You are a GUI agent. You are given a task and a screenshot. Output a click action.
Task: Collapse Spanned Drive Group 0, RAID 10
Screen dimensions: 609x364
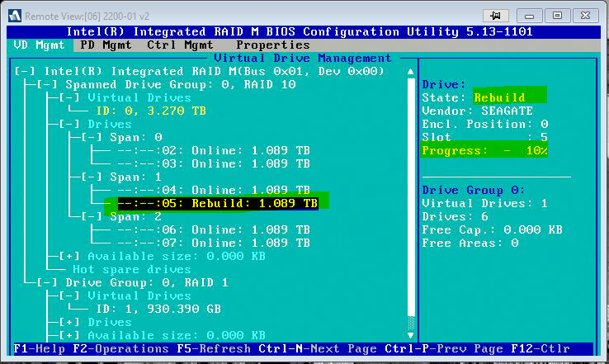(x=47, y=85)
